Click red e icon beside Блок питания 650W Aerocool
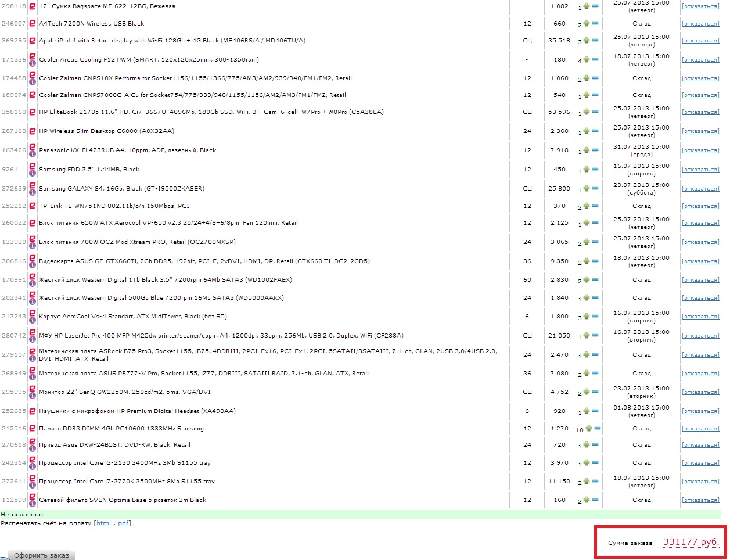Screen dimensions: 730x560 click(x=33, y=223)
